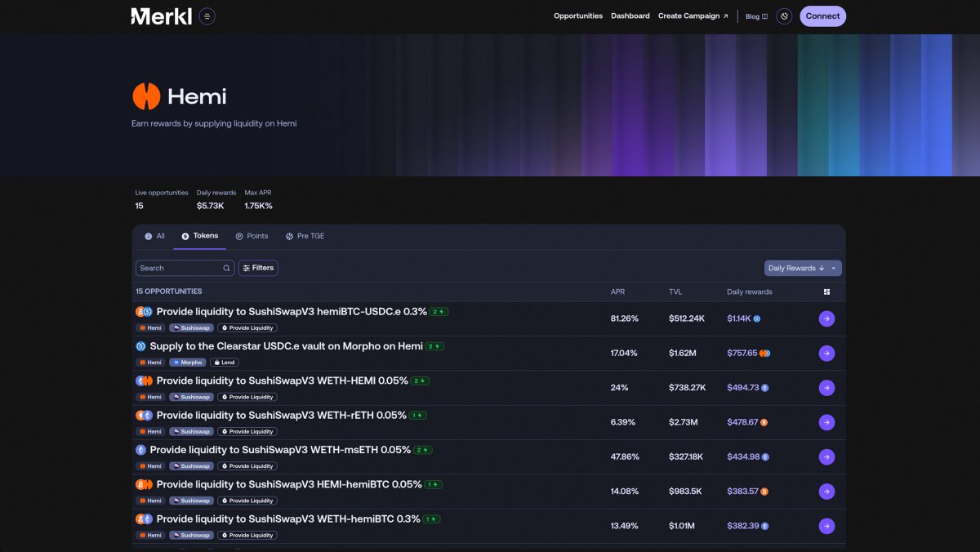Click the $382.39 daily rewards value
This screenshot has height=552, width=980.
pos(743,526)
